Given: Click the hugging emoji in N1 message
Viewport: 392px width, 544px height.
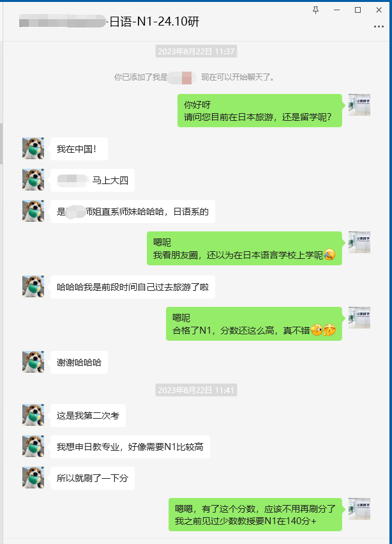Looking at the screenshot, I should [329, 330].
